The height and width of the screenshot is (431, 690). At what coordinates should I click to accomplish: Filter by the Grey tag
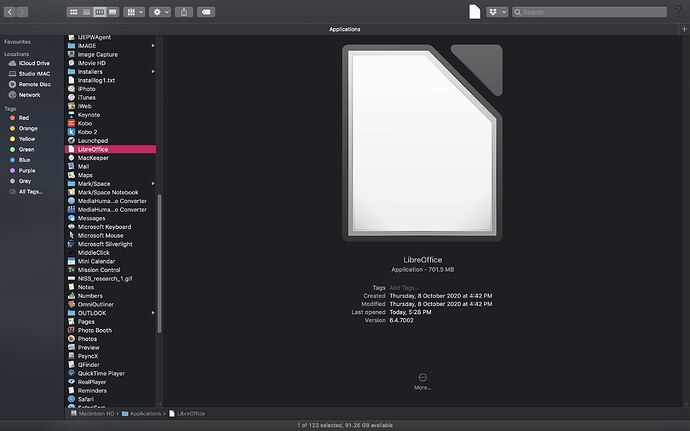20,181
